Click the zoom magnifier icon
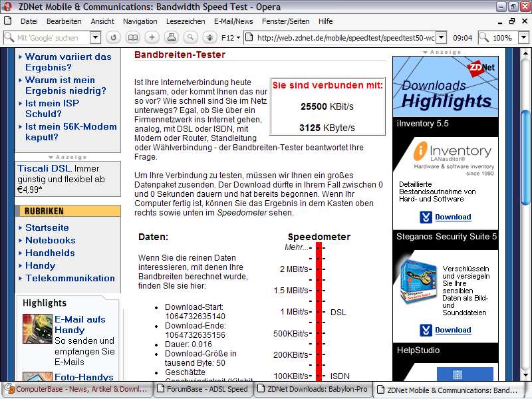This screenshot has height=399, width=532. (x=484, y=37)
